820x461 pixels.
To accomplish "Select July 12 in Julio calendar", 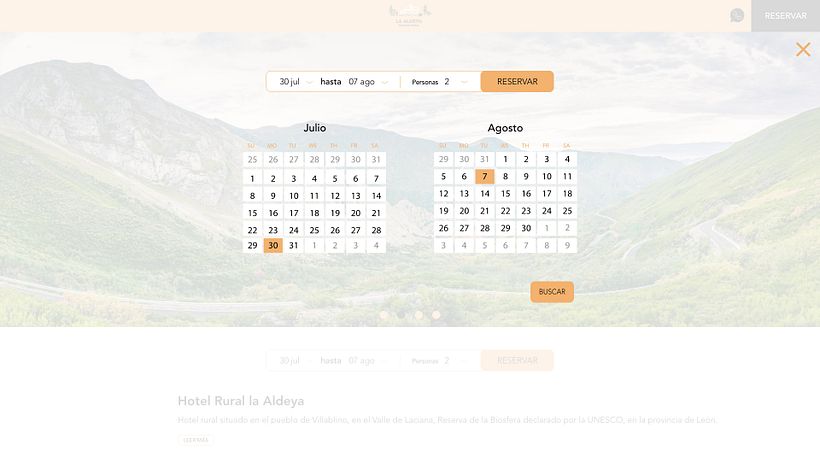I will click(x=335, y=195).
